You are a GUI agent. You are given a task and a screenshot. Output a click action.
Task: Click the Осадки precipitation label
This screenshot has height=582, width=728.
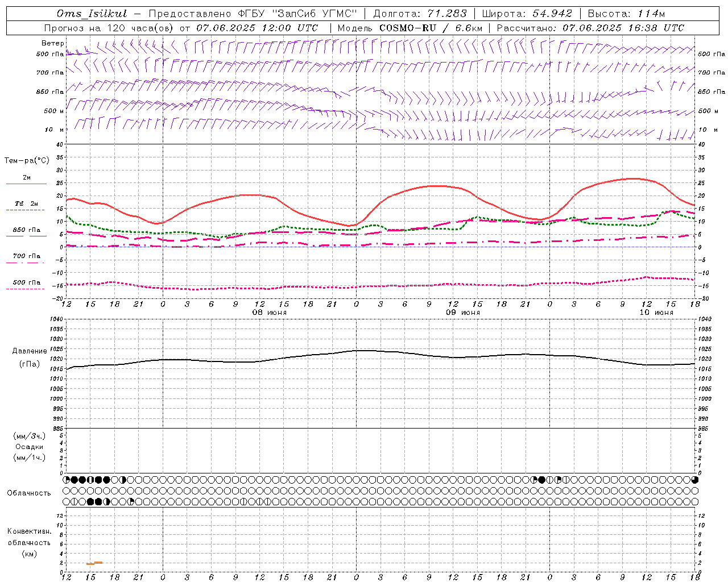30,447
